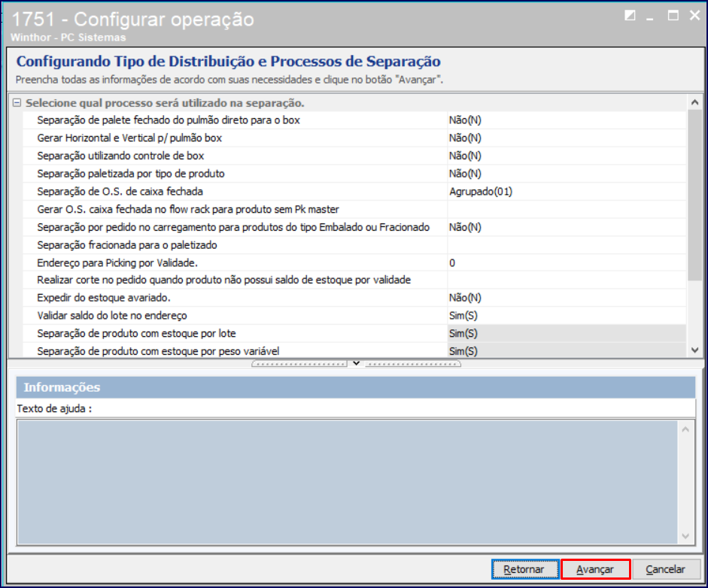This screenshot has height=588, width=708.
Task: Close the 1751 Configurar operação window
Action: coord(695,16)
